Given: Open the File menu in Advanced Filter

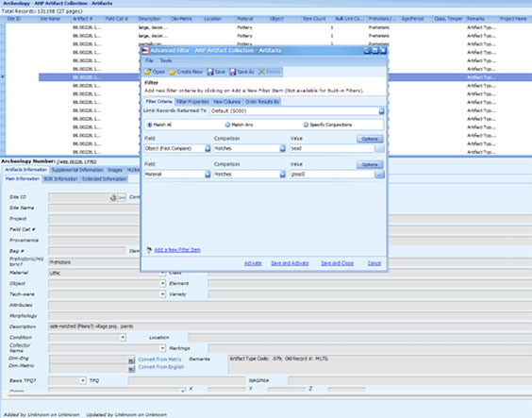Looking at the screenshot, I should (x=149, y=60).
